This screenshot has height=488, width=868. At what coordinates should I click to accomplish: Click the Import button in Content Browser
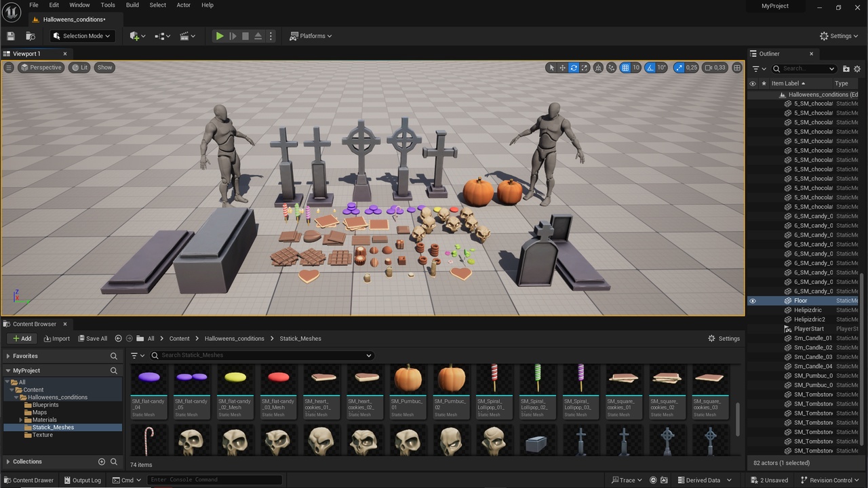(x=56, y=338)
